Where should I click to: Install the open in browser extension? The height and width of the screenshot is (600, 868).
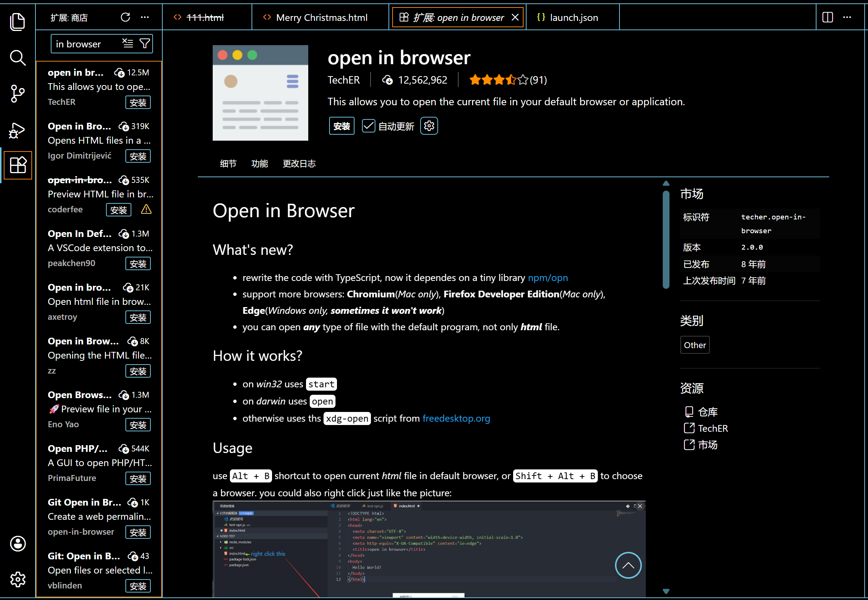[x=341, y=126]
